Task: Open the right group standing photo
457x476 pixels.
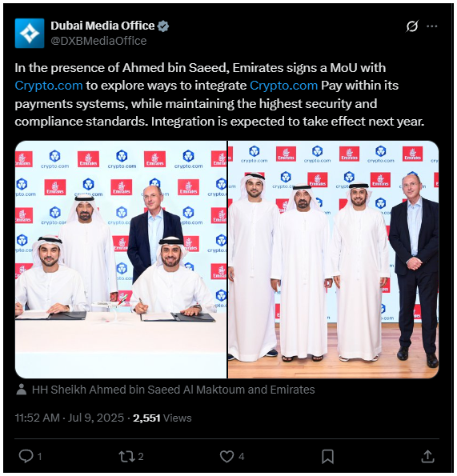Action: pyautogui.click(x=334, y=259)
